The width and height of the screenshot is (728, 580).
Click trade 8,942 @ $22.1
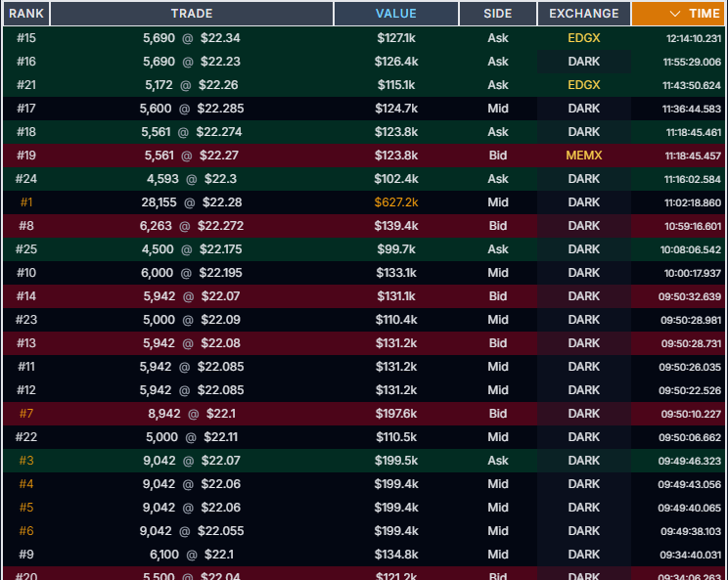[x=192, y=414]
